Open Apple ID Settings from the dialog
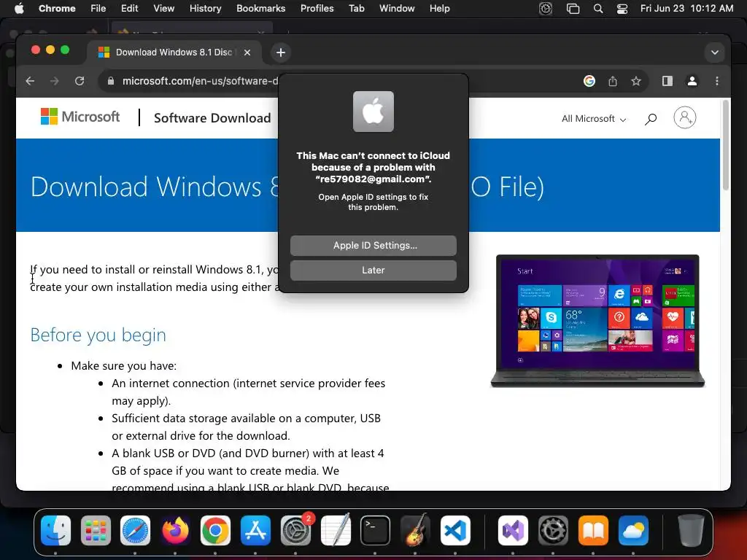 373,245
